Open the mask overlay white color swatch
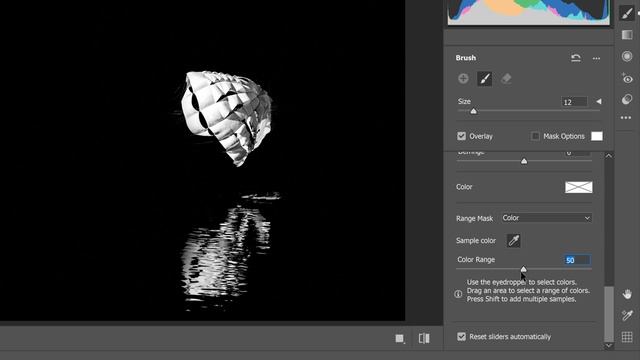Viewport: 640px width, 360px height. pyautogui.click(x=597, y=136)
